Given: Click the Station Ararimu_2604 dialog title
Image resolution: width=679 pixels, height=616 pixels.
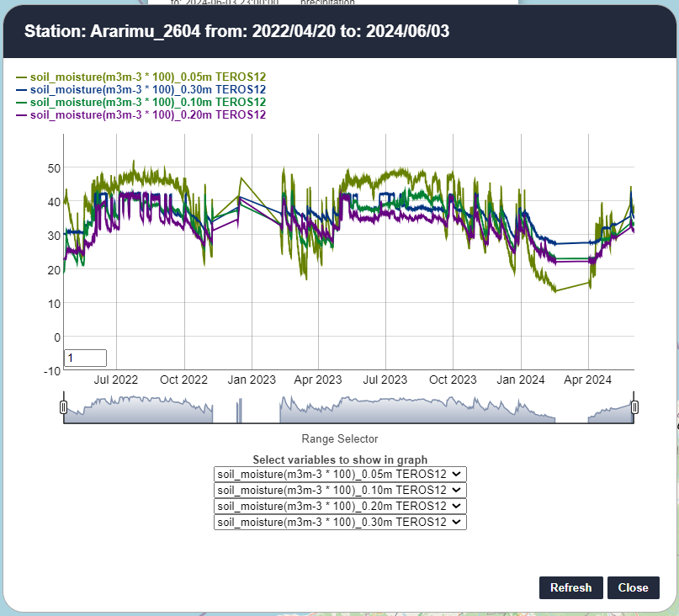Looking at the screenshot, I should click(237, 31).
